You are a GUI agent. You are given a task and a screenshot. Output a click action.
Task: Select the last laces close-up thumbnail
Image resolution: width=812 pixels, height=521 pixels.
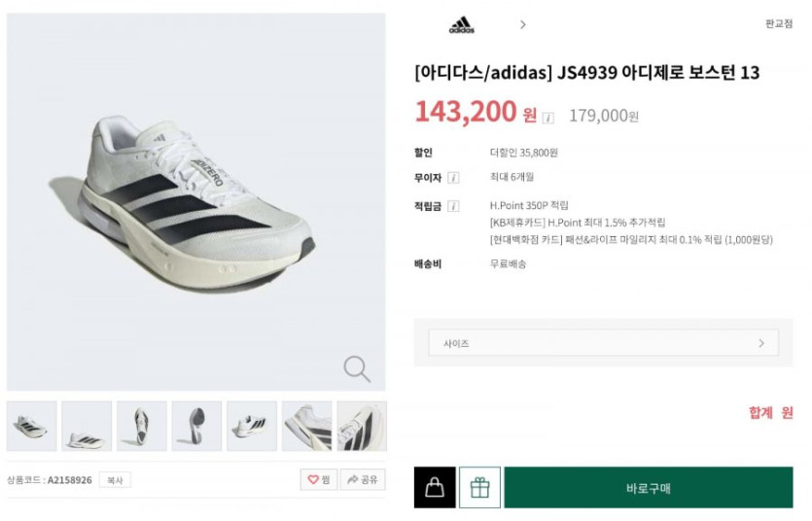click(361, 426)
